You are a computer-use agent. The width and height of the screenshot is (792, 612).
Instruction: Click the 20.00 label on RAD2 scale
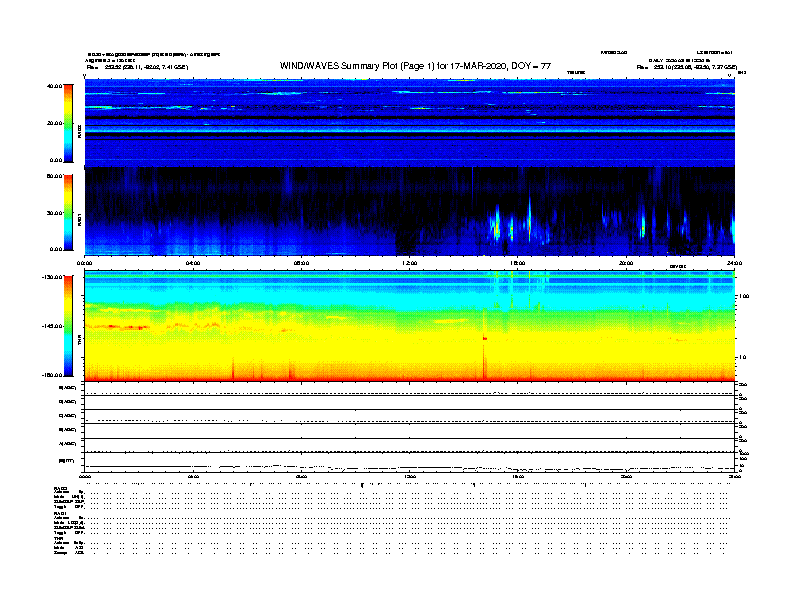pos(54,123)
